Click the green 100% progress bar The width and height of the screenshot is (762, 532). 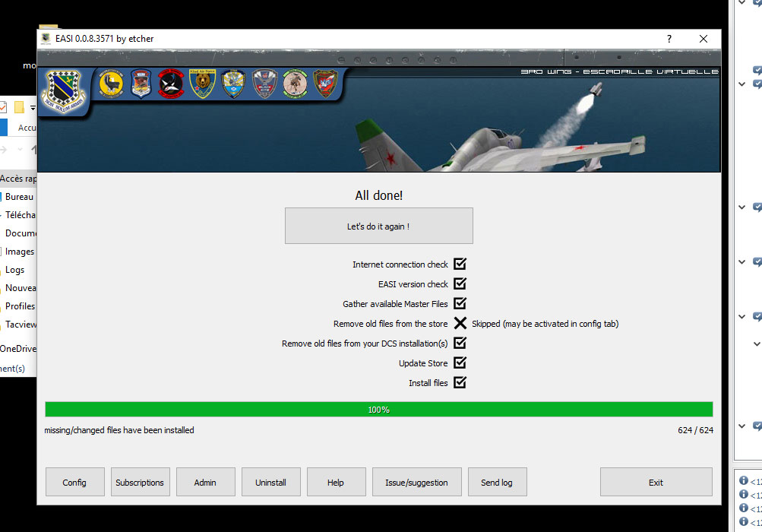(378, 410)
